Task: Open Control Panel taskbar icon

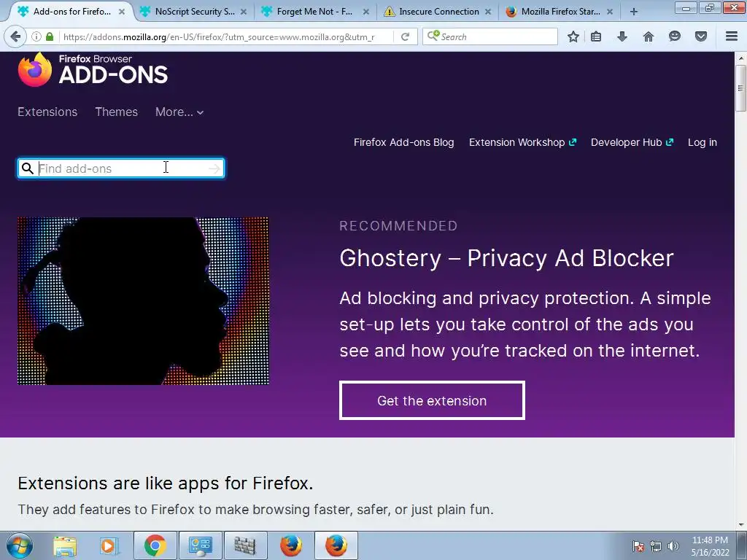Action: tap(200, 545)
